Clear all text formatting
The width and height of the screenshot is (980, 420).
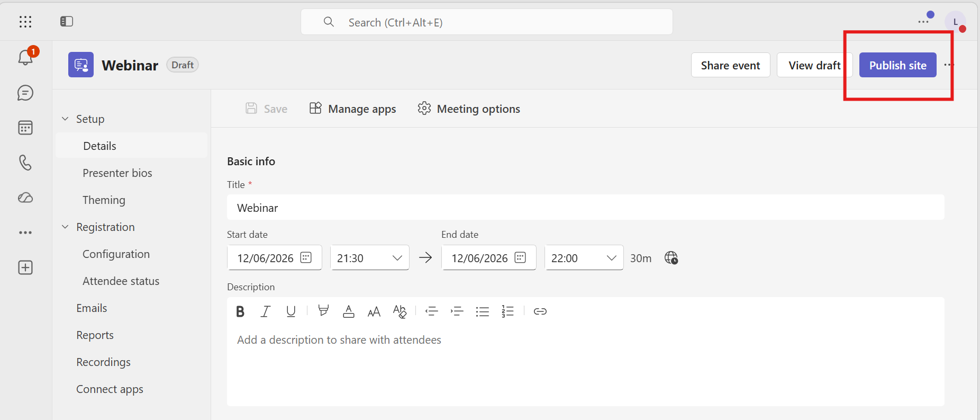pos(400,311)
